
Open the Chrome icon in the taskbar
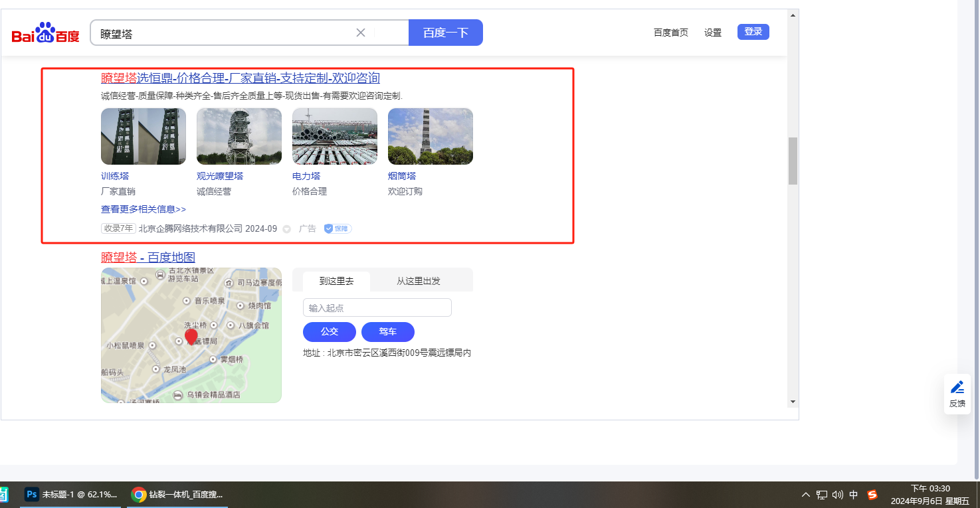[138, 495]
